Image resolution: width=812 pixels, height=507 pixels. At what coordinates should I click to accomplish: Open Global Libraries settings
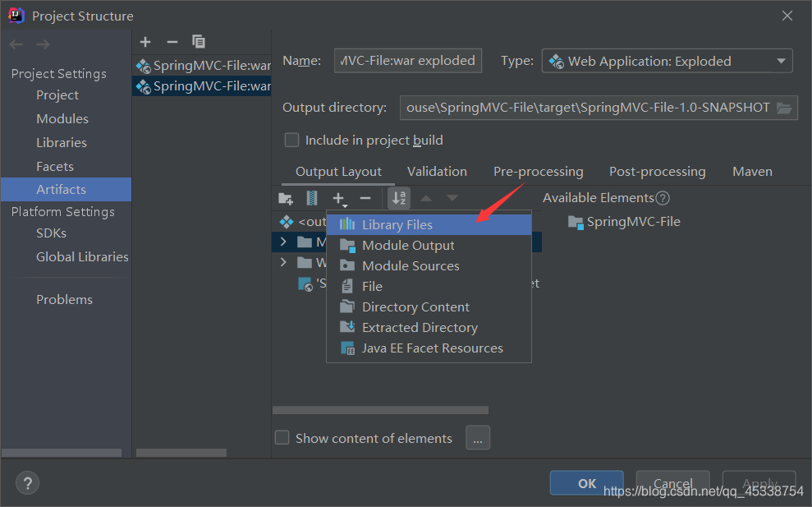82,256
